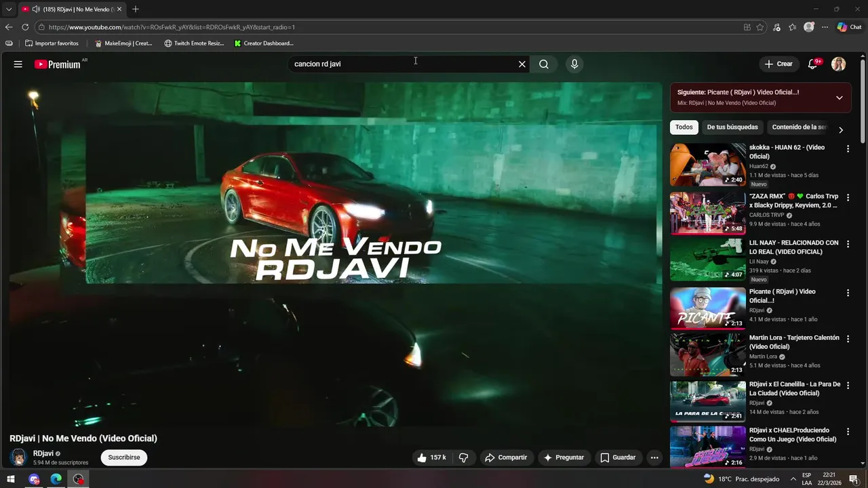Click the magnifier search button
Viewport: 868px width, 488px height.
pyautogui.click(x=544, y=64)
